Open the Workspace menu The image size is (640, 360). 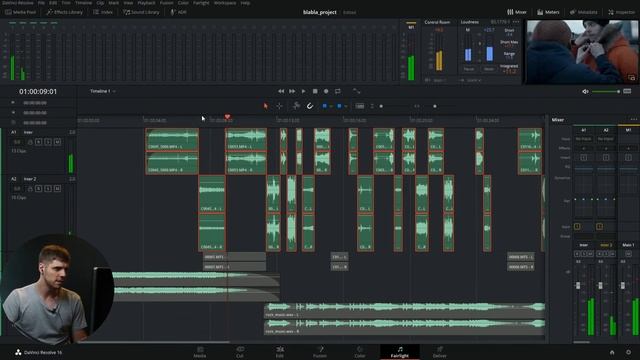(x=225, y=3)
